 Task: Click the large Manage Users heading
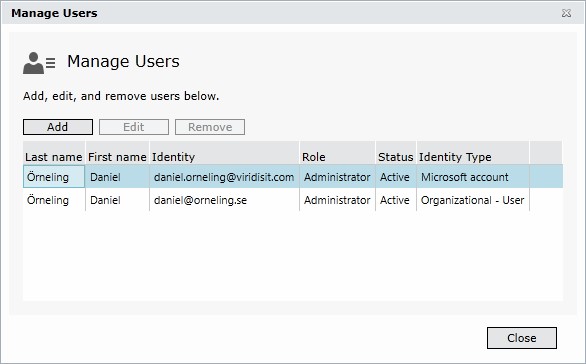123,61
